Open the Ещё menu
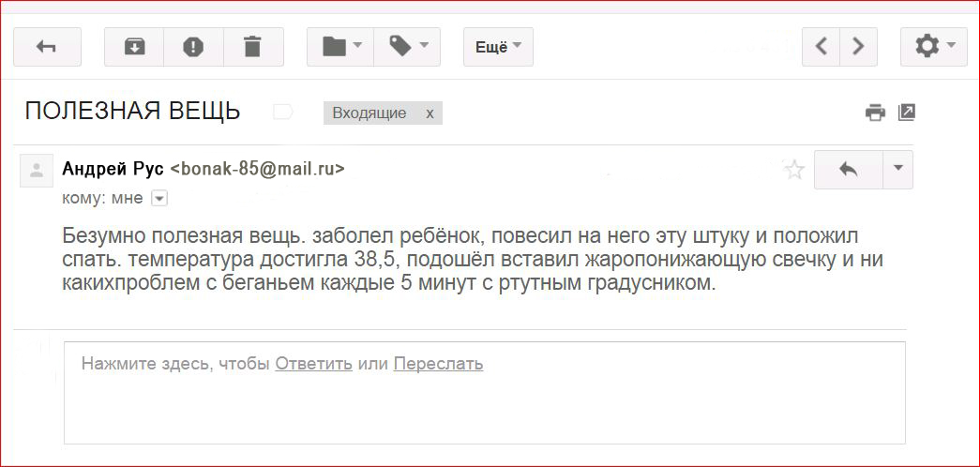The height and width of the screenshot is (467, 980). click(498, 47)
